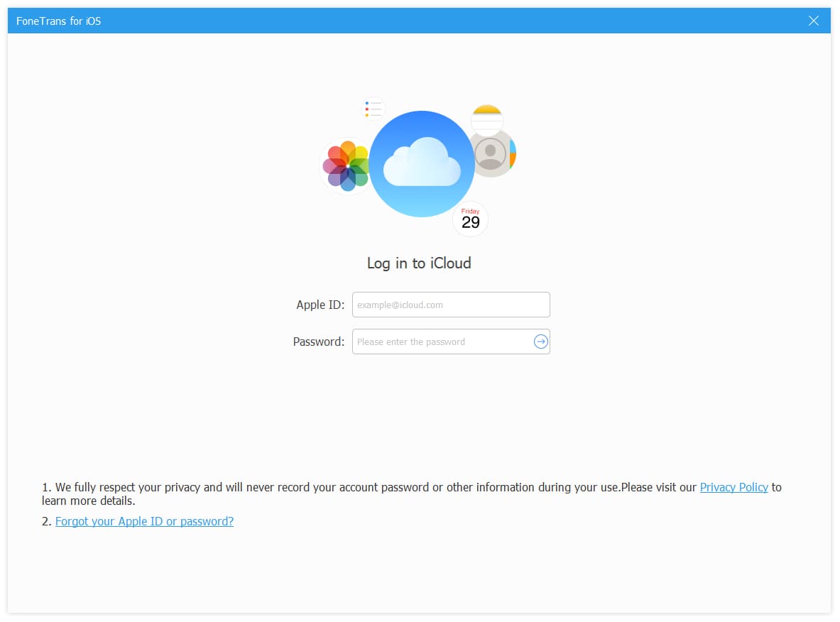
Task: Click the Photos flower icon
Action: point(346,166)
